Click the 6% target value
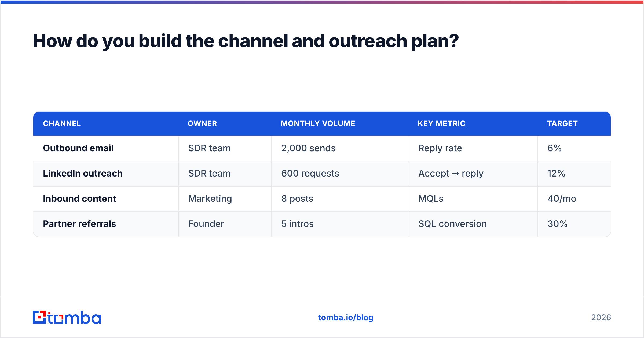644x338 pixels. (x=554, y=148)
